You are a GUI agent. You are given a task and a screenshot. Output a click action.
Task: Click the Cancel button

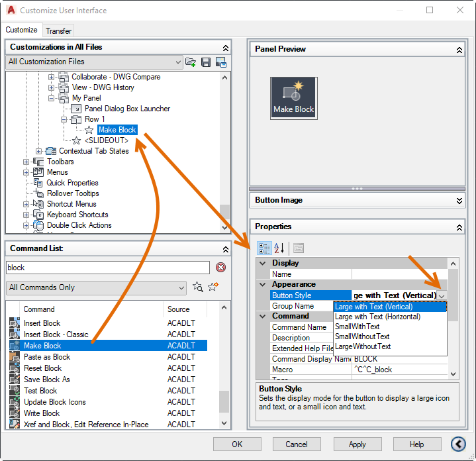tap(297, 444)
